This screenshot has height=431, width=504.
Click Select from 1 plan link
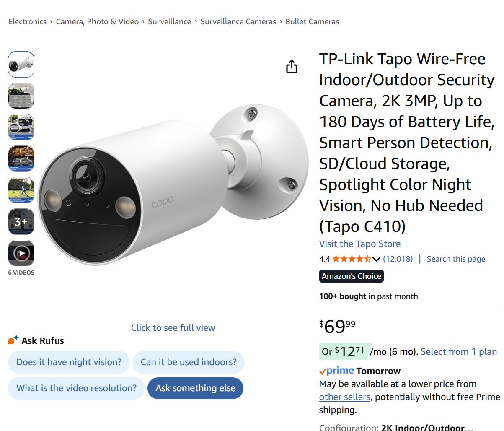459,352
